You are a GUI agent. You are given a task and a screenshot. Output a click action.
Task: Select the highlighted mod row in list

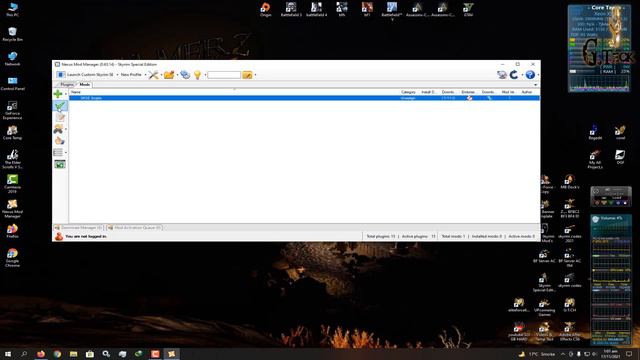tap(304, 98)
